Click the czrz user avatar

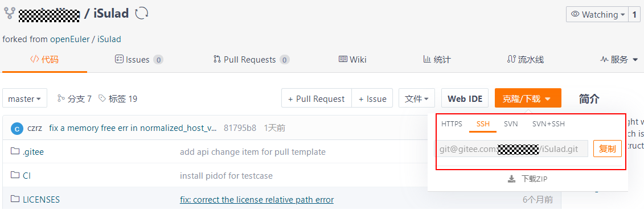[x=17, y=128]
